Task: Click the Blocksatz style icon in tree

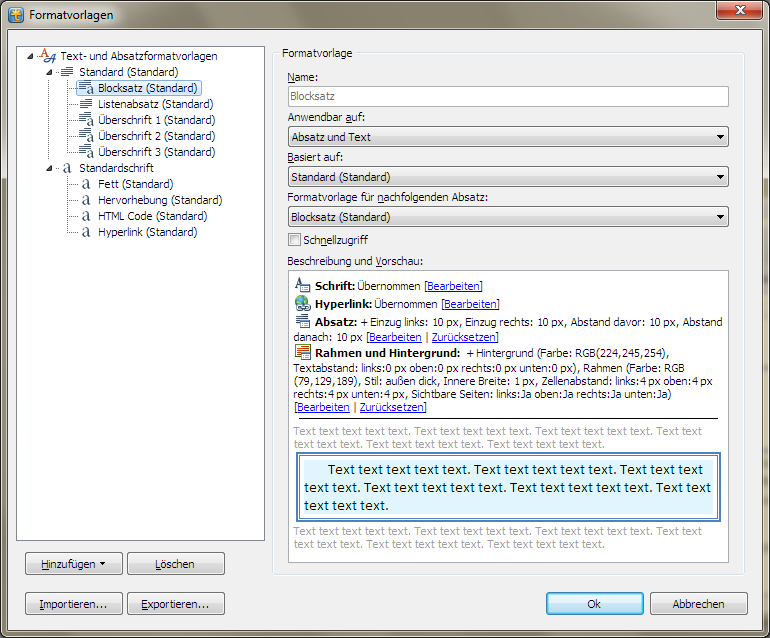Action: tap(86, 88)
